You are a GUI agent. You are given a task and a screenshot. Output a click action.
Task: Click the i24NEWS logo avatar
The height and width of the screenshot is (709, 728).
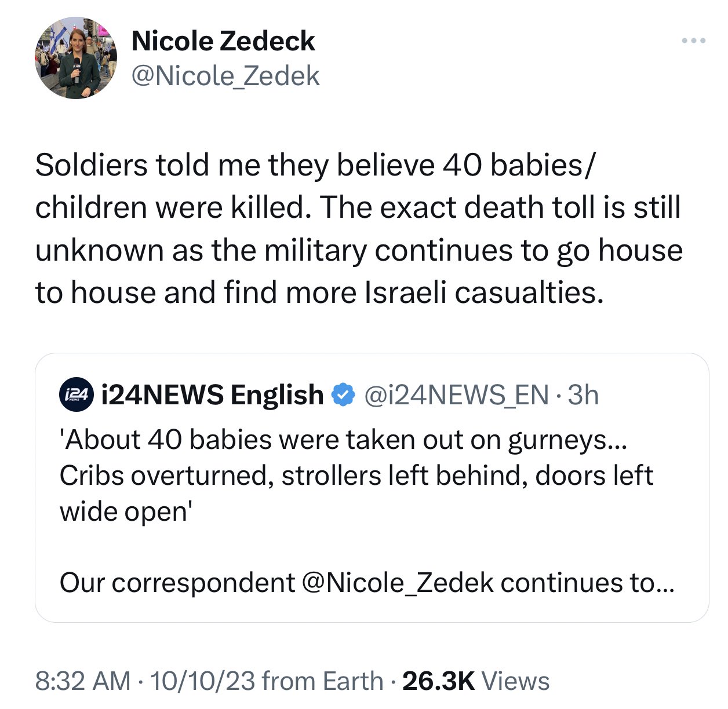click(77, 395)
